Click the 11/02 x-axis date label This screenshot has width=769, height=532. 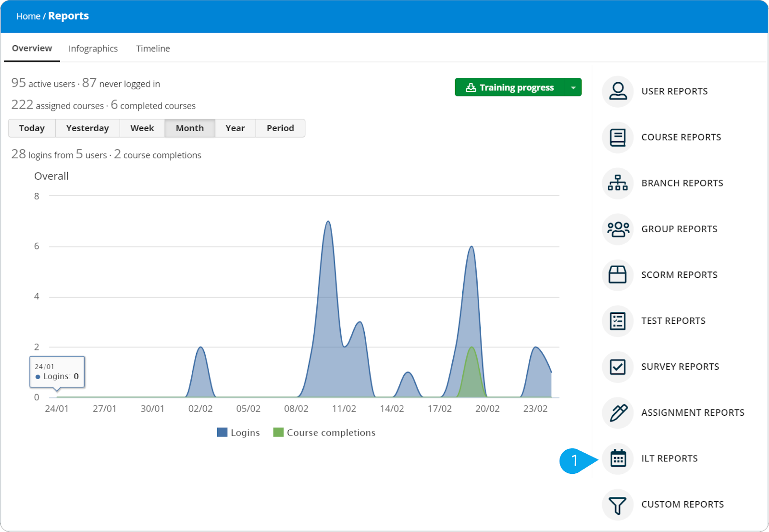point(344,408)
